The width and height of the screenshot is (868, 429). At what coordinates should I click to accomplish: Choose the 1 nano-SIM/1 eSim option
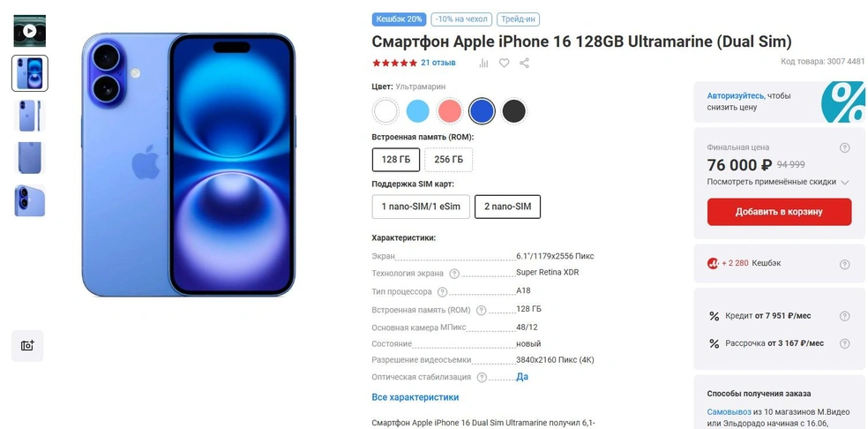click(x=421, y=207)
